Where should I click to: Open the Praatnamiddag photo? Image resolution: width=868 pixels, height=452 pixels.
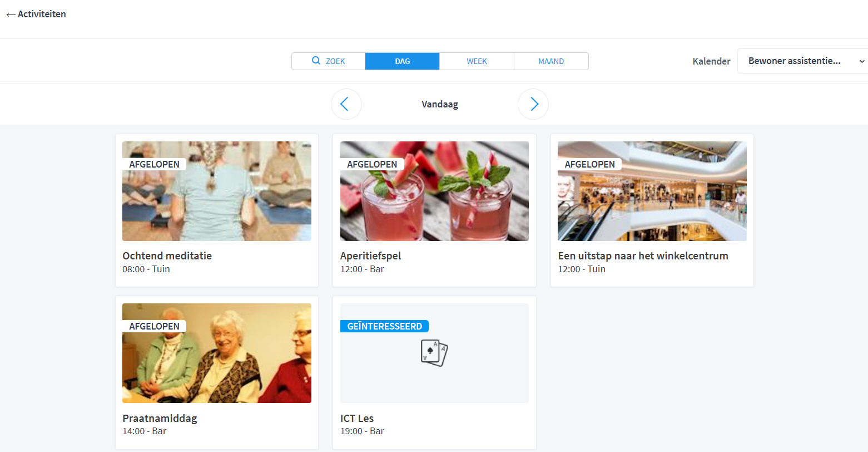(217, 353)
